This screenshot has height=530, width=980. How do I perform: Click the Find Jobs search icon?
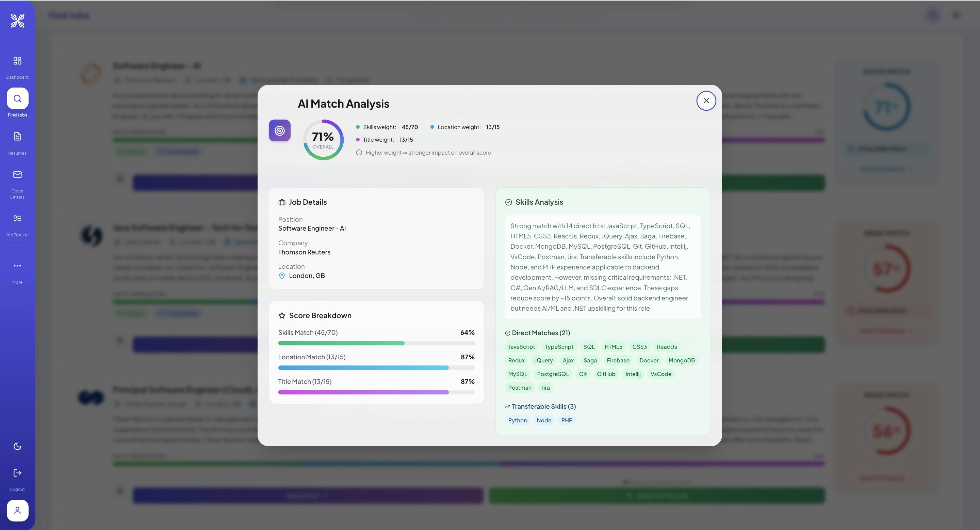17,99
